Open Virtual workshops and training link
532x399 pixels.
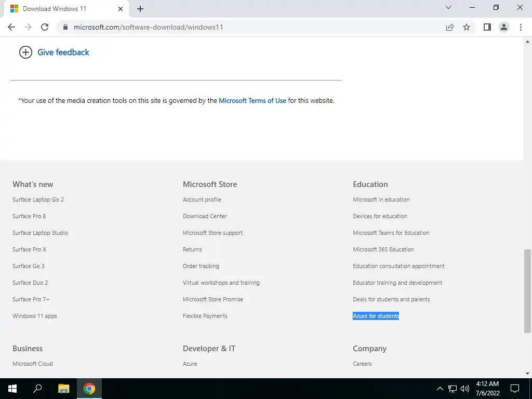tap(221, 283)
